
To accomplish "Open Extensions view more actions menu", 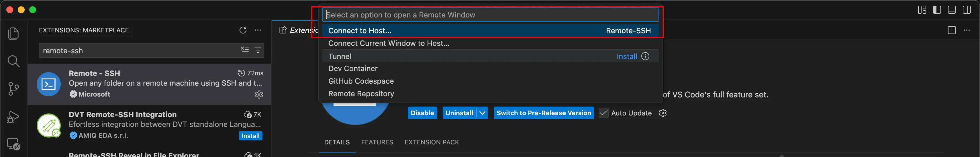I will coord(258,30).
